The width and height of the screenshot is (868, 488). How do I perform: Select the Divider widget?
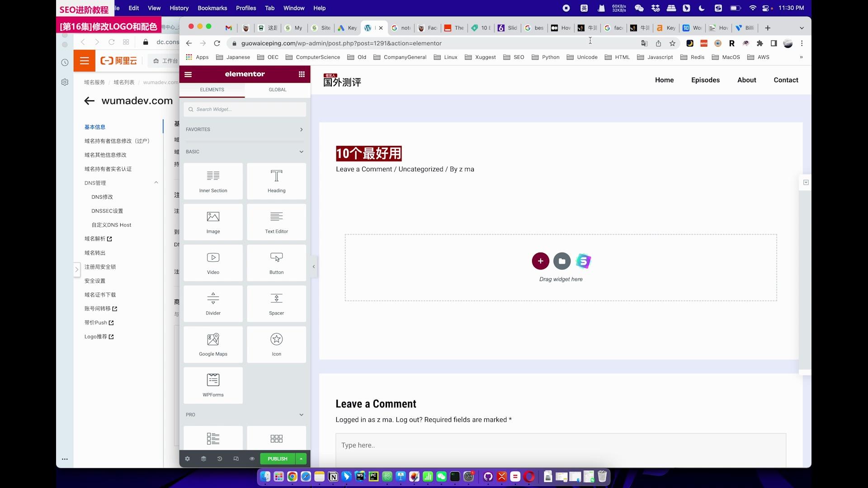213,304
